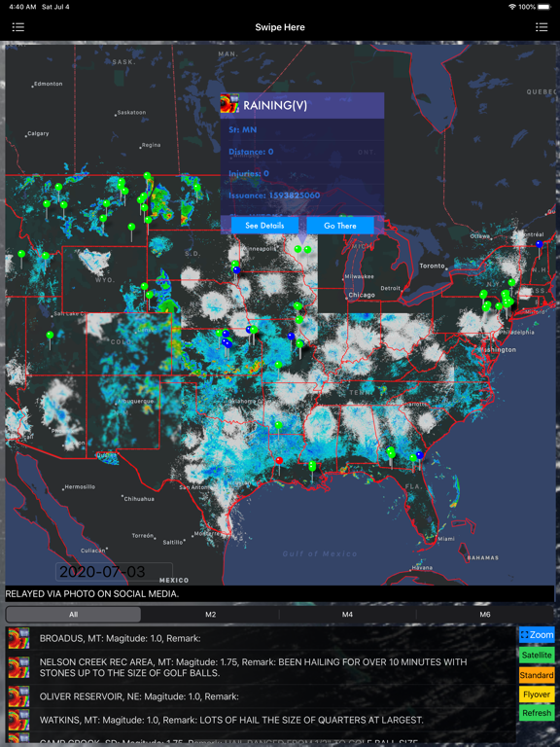Select WATKINS, MT hail report row

[261, 720]
